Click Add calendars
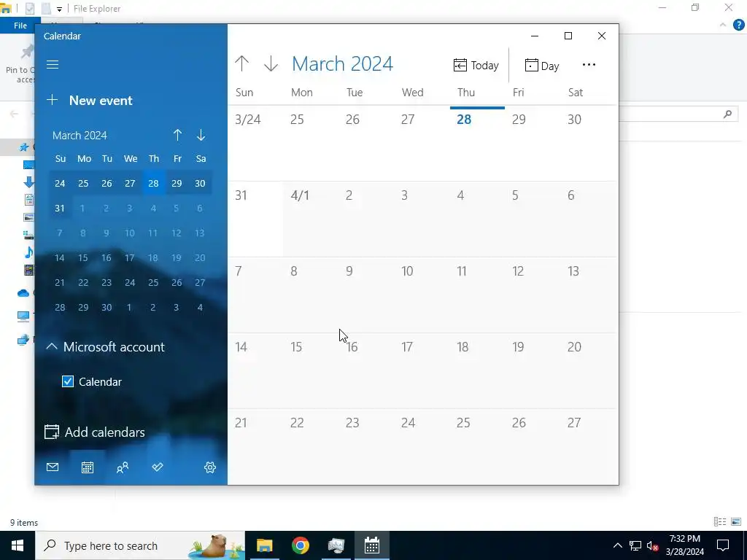Image resolution: width=747 pixels, height=560 pixels. pyautogui.click(x=94, y=432)
